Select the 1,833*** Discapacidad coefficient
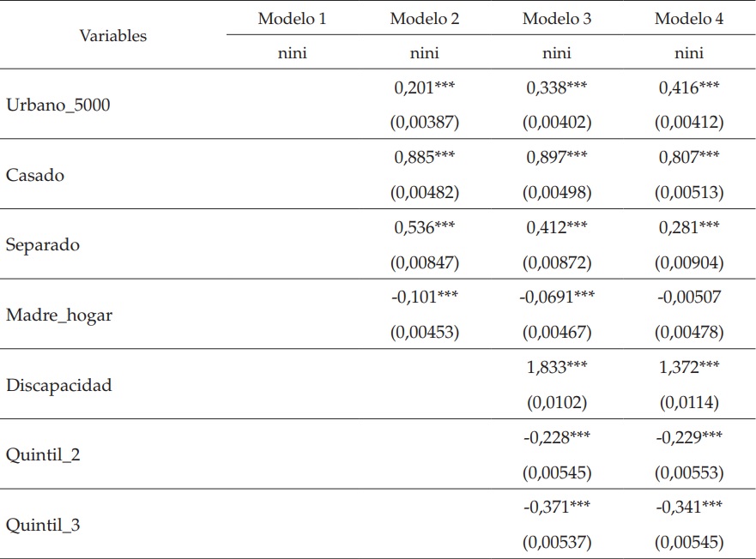 tap(557, 368)
